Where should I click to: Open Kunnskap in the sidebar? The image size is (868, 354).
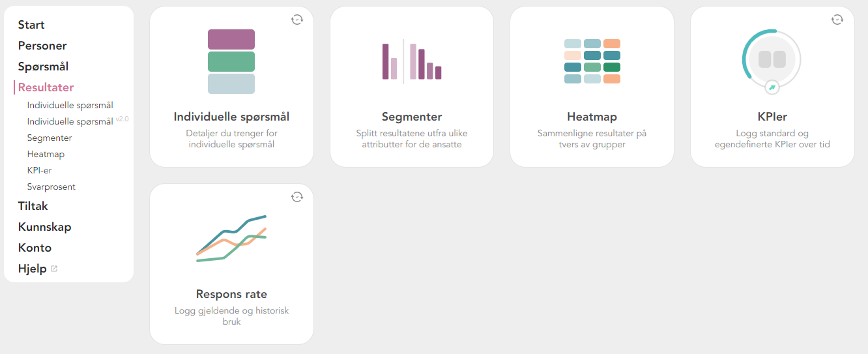(x=44, y=227)
